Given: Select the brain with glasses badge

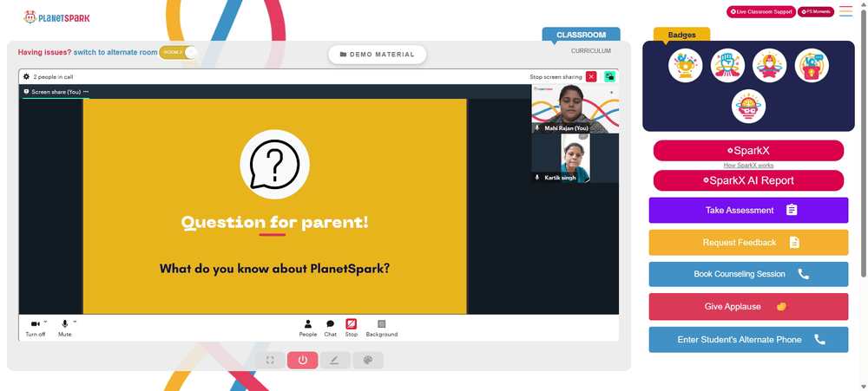Looking at the screenshot, I should (x=748, y=106).
